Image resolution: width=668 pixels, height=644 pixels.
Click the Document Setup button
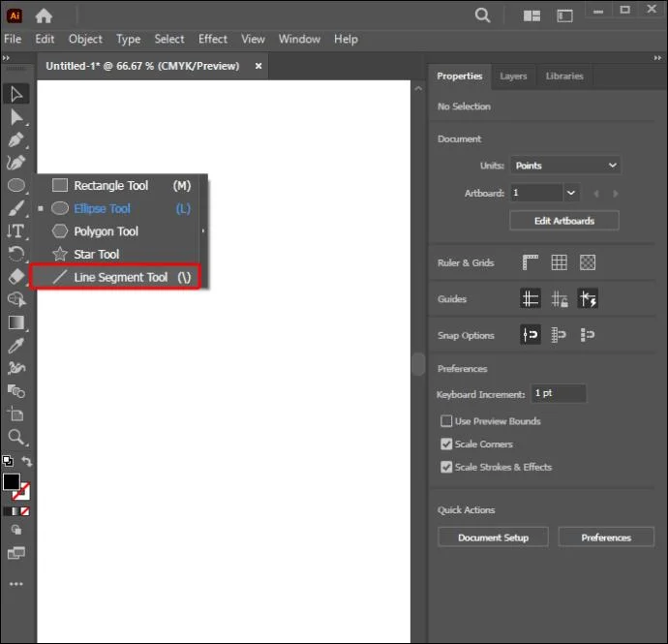click(494, 537)
